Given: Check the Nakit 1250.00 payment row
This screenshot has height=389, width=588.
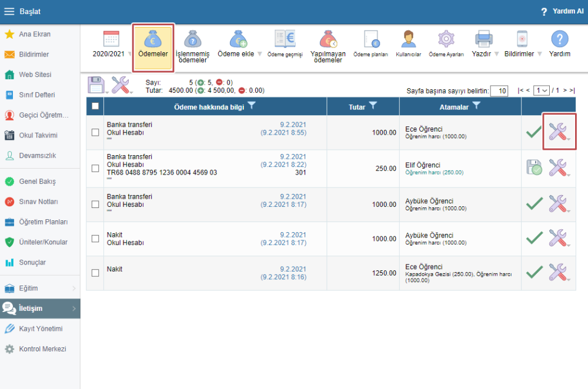Looking at the screenshot, I should pyautogui.click(x=95, y=273).
